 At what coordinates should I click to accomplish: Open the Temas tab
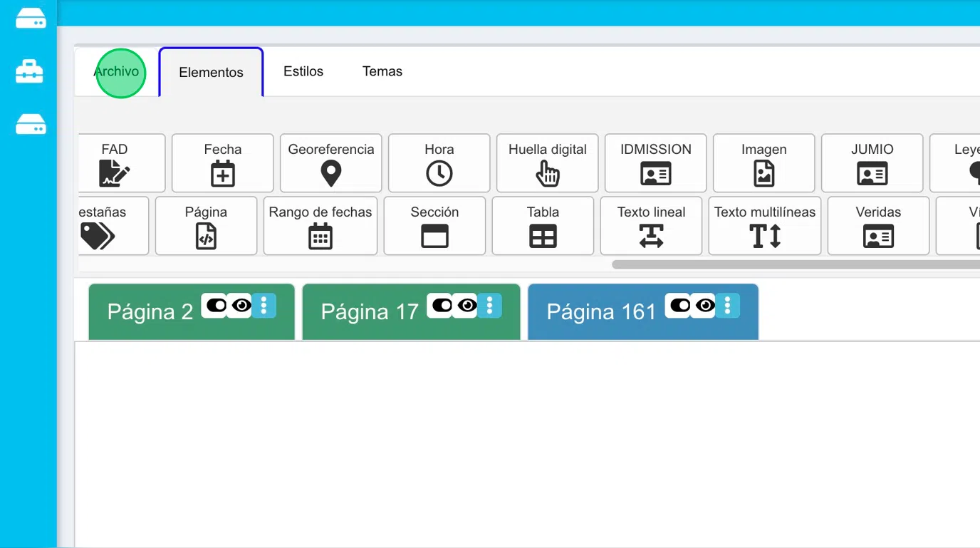[382, 71]
